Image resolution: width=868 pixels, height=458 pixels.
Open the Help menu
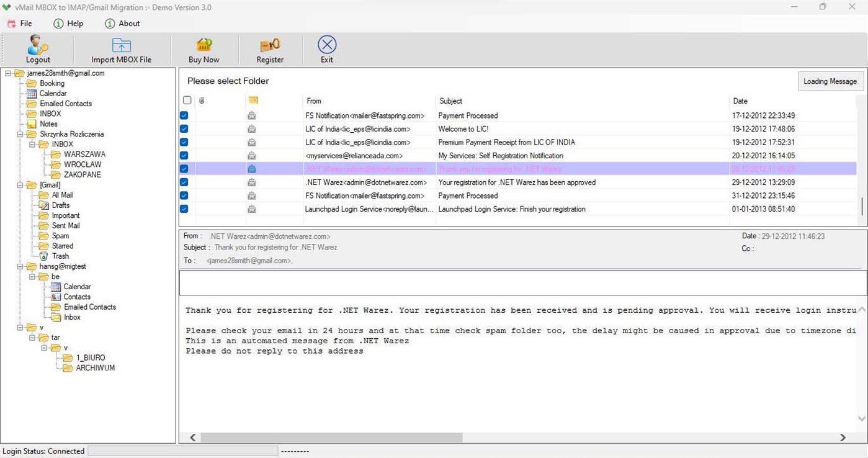tap(68, 24)
